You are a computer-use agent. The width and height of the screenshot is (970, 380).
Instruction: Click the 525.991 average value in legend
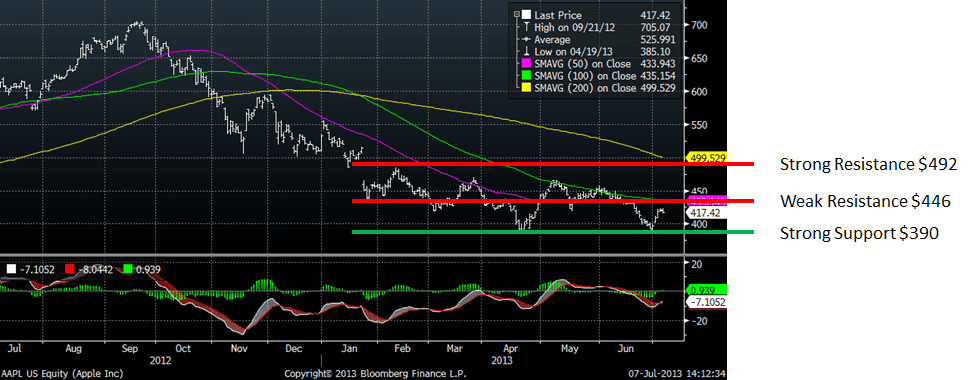(659, 40)
